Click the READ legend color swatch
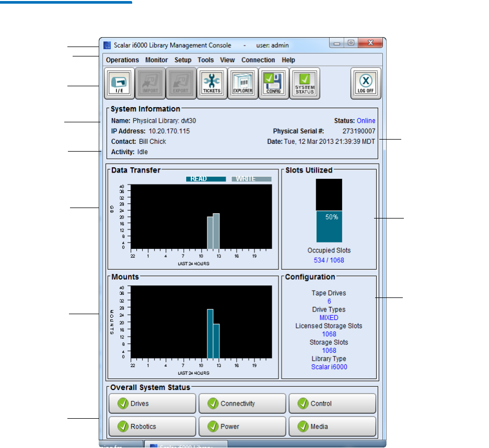489x448 pixels. 206,179
